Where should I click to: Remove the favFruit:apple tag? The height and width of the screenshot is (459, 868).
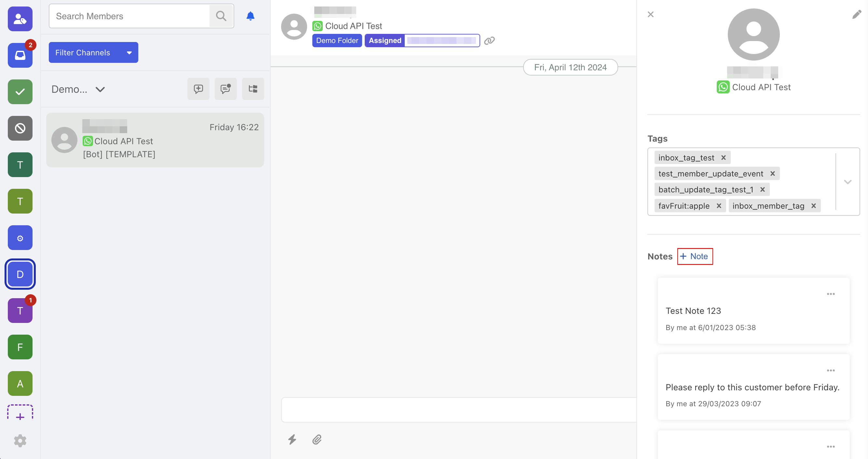pyautogui.click(x=719, y=206)
